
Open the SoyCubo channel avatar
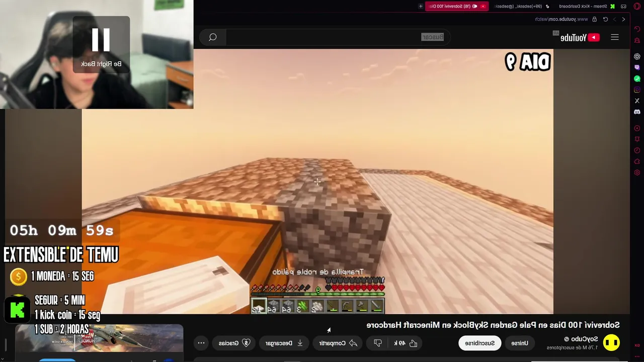click(612, 343)
